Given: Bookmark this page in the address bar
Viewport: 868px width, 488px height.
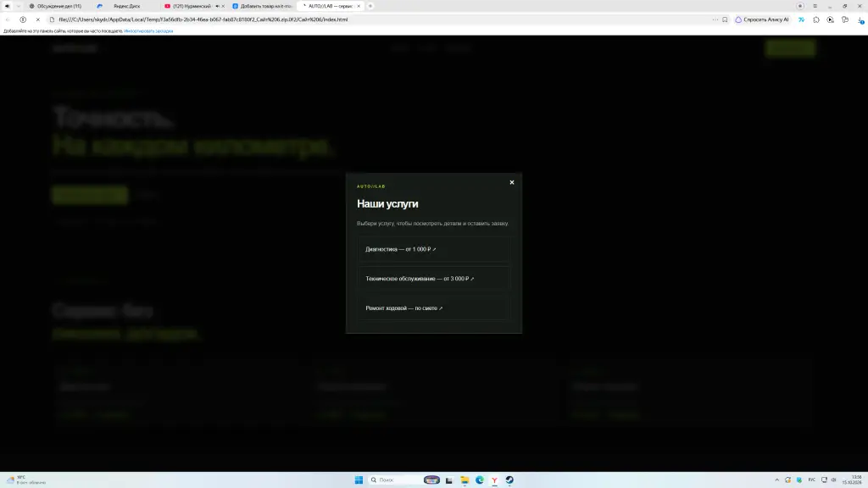Looking at the screenshot, I should point(725,19).
